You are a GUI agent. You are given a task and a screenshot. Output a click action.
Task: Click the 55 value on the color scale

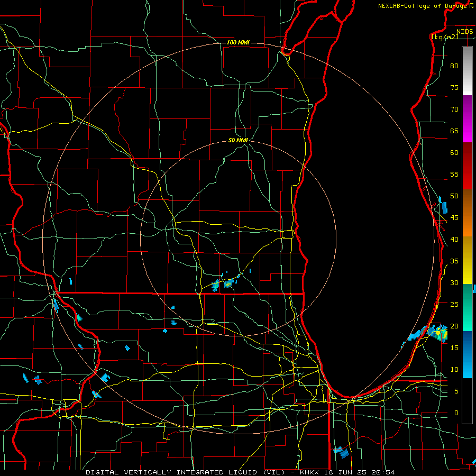(x=454, y=174)
